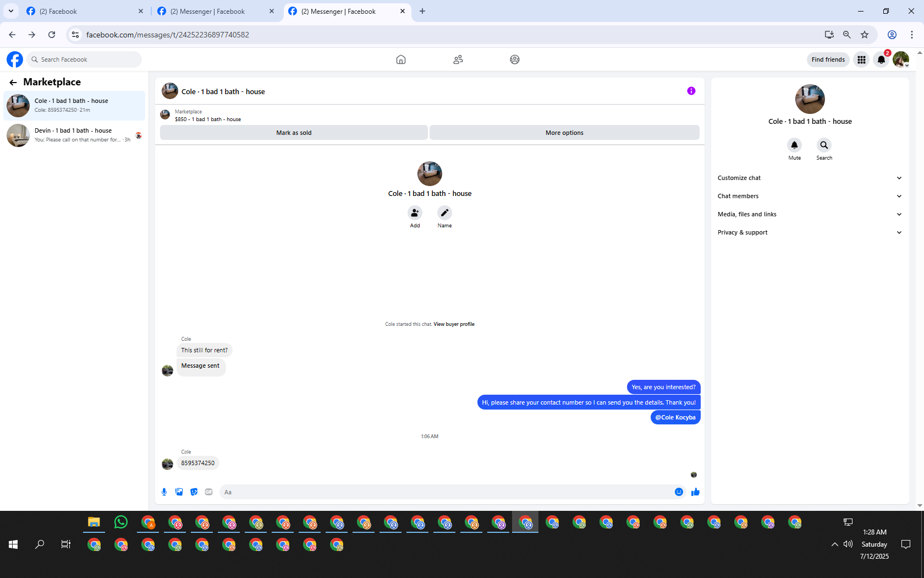Open File Explorer from taskbar

point(94,522)
